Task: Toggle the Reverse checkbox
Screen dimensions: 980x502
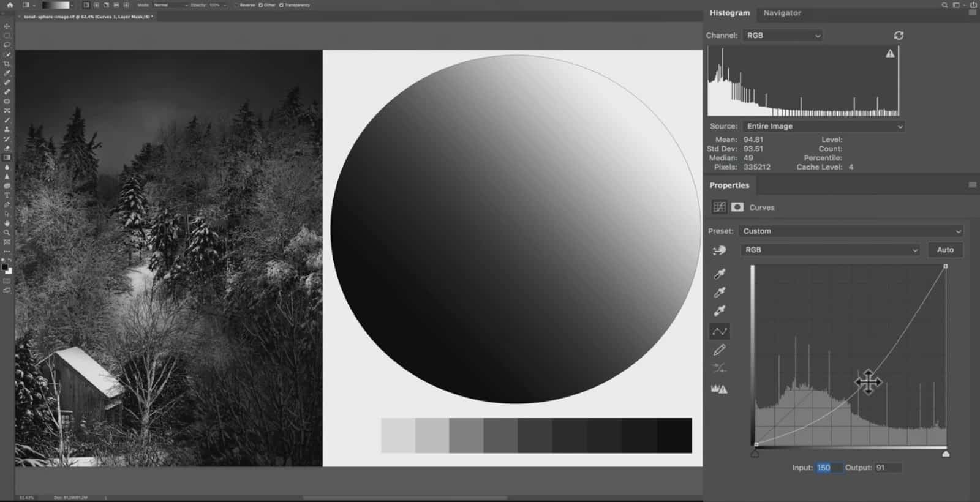Action: tap(236, 5)
